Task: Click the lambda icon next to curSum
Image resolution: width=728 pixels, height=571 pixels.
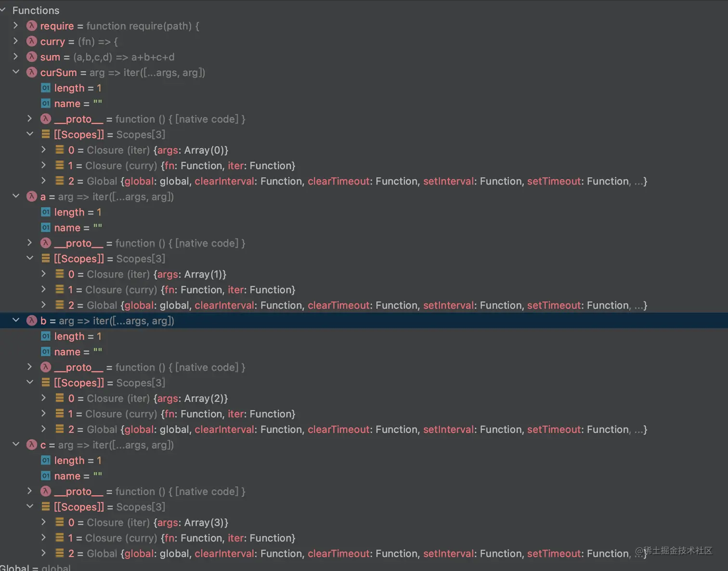Action: coord(32,72)
